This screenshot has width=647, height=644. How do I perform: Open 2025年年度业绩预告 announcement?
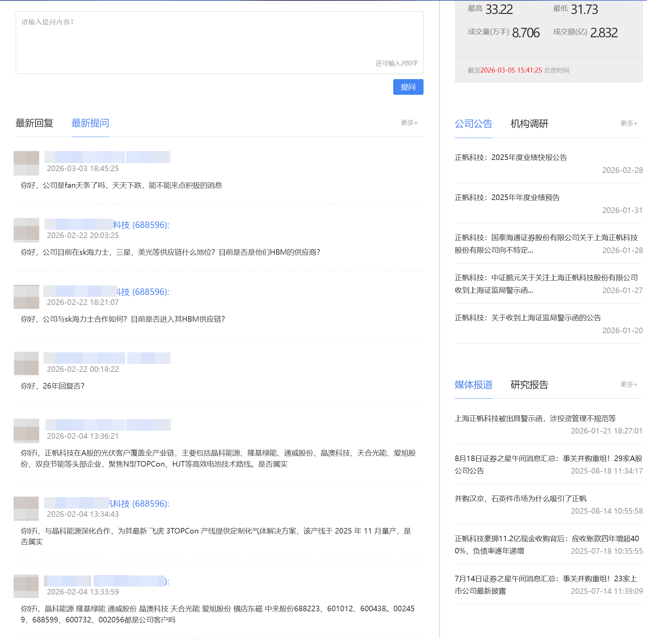[507, 198]
